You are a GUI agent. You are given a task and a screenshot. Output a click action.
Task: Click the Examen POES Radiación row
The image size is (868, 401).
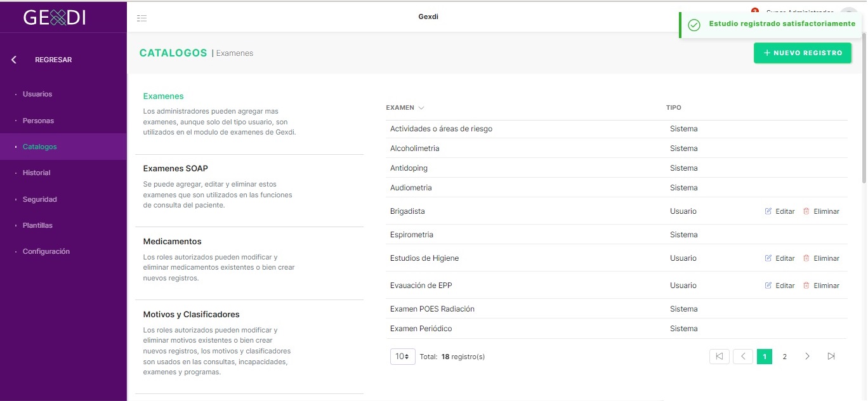click(617, 309)
